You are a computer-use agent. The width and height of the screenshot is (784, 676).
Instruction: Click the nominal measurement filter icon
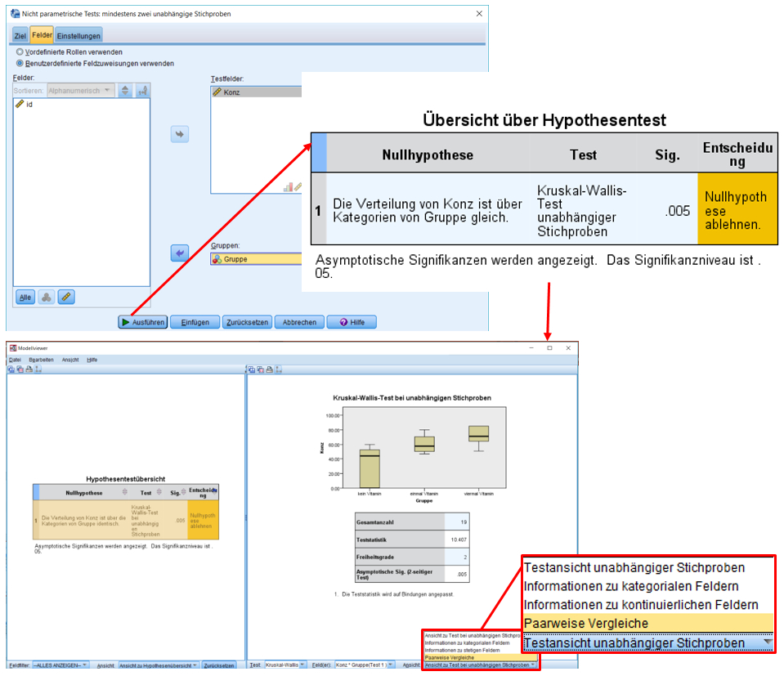point(47,297)
